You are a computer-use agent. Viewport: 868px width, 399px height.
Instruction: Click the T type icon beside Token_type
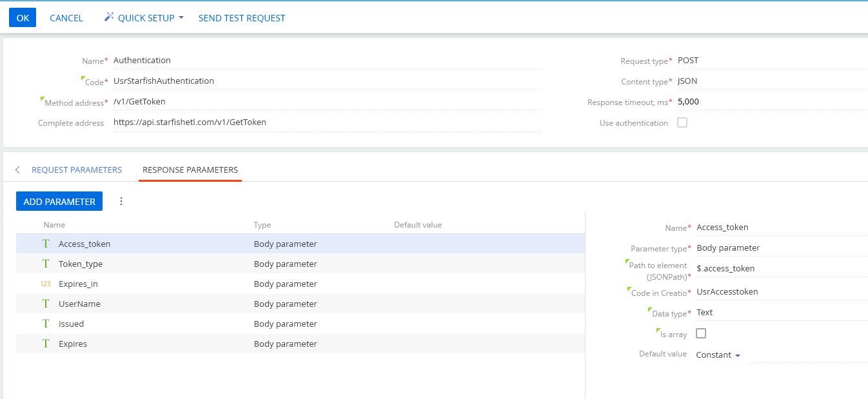click(45, 264)
